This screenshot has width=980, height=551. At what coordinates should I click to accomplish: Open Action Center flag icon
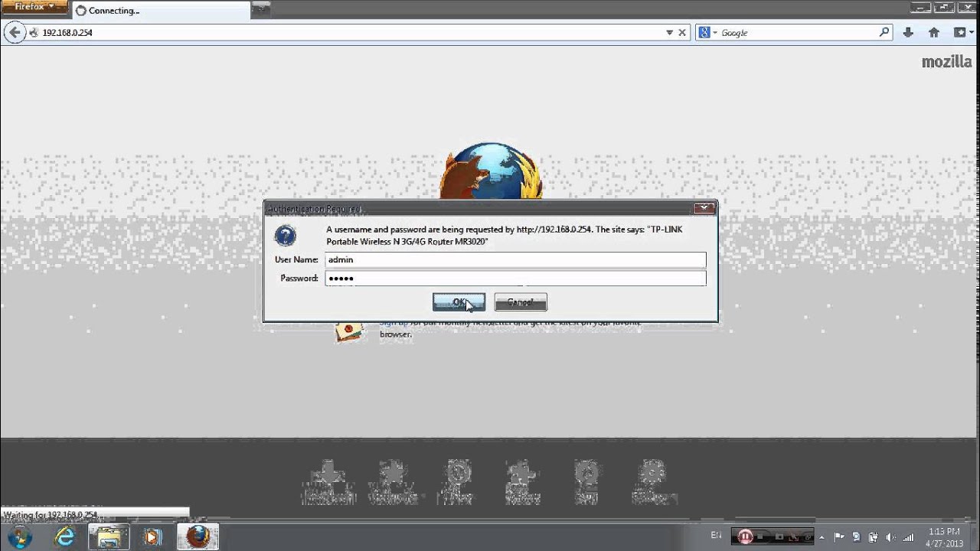[839, 537]
